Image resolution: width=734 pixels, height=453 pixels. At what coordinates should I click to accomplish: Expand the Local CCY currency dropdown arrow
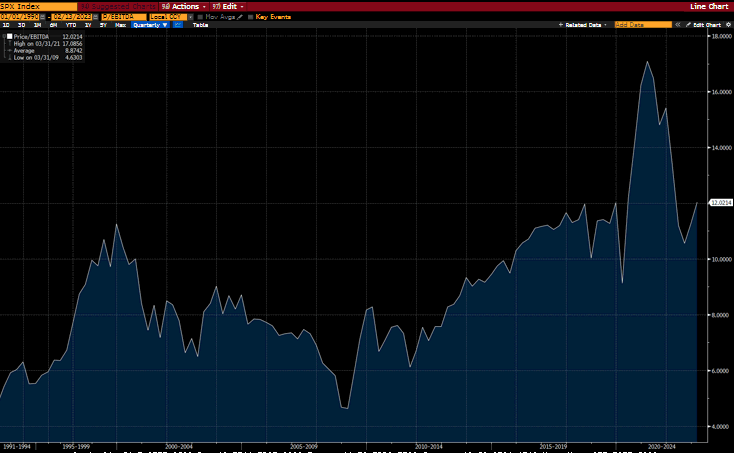(191, 17)
